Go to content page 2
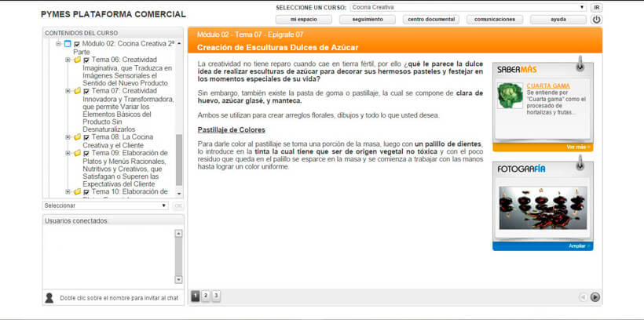The height and width of the screenshot is (320, 644). (x=206, y=296)
